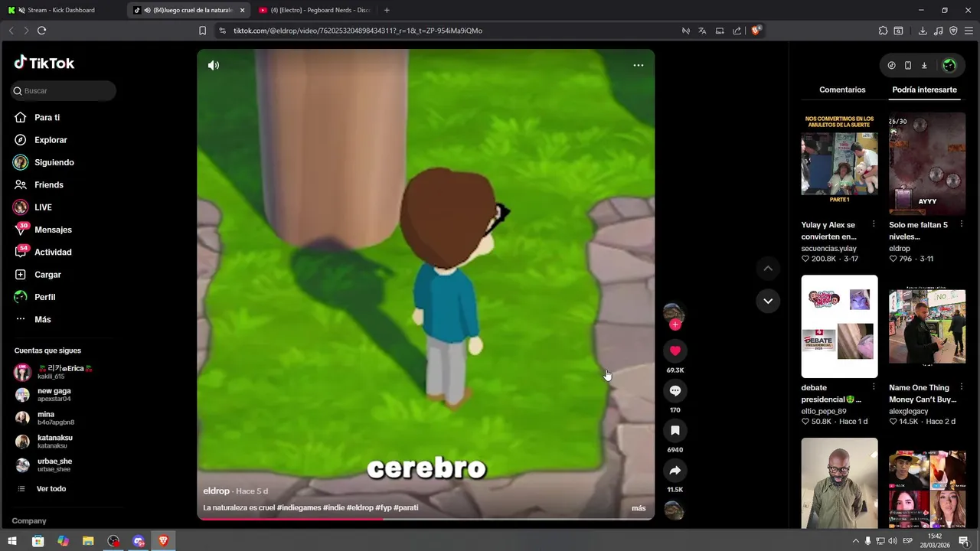Switch to the Pegboard Nerds YouTube tab
This screenshot has width=980, height=551.
click(x=315, y=10)
